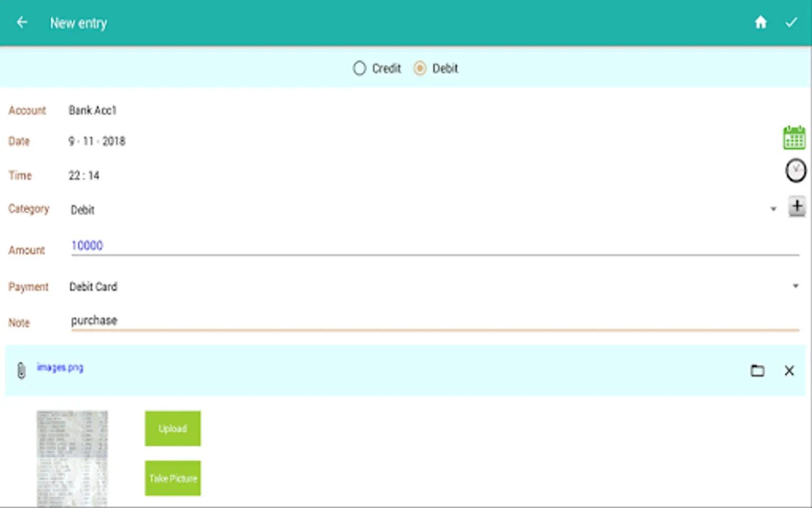
Task: Open the Account selector showing Bank Acc1
Action: 92,110
